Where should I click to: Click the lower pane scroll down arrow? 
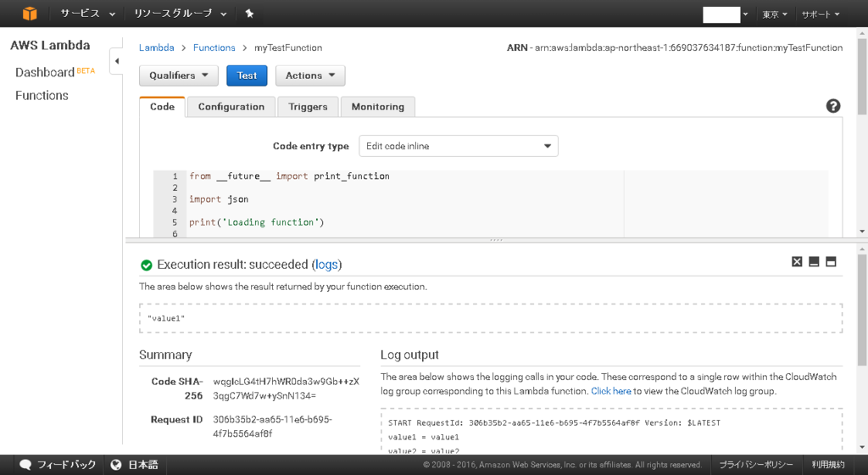[862, 447]
